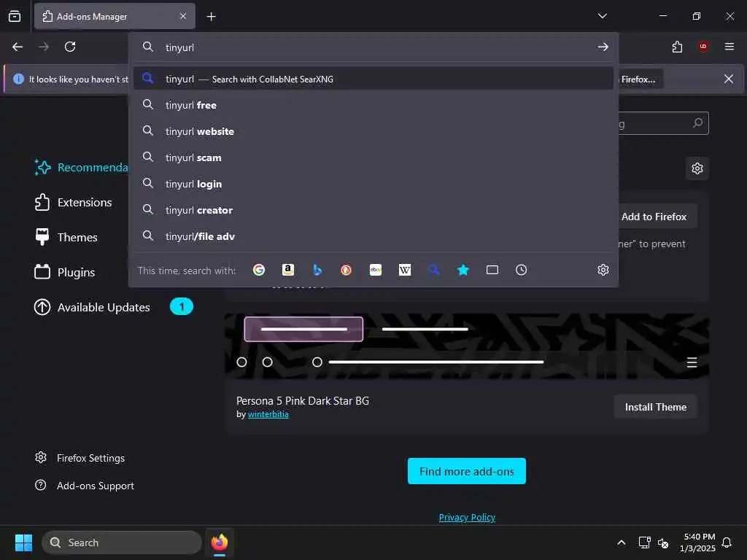The image size is (747, 560).
Task: Click the go arrow in the address bar
Action: point(603,47)
